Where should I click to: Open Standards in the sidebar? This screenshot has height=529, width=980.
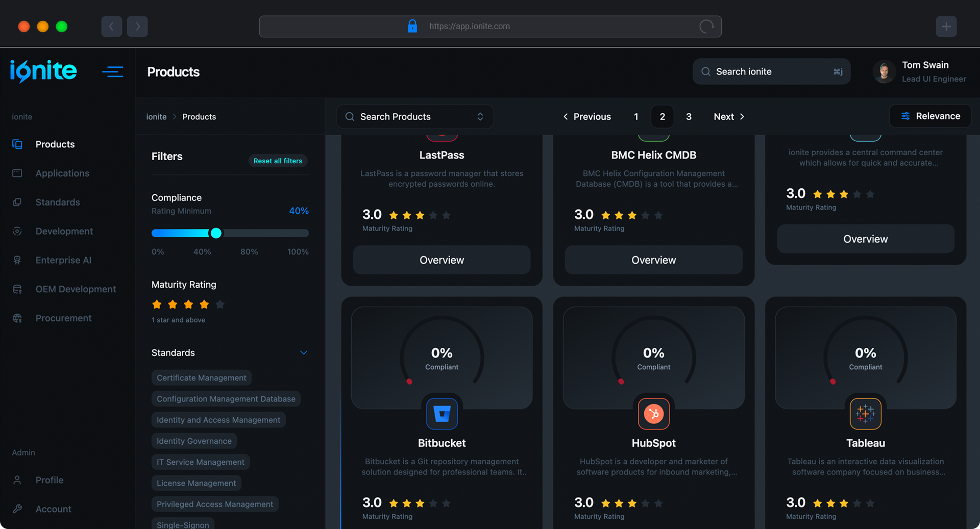pyautogui.click(x=58, y=203)
